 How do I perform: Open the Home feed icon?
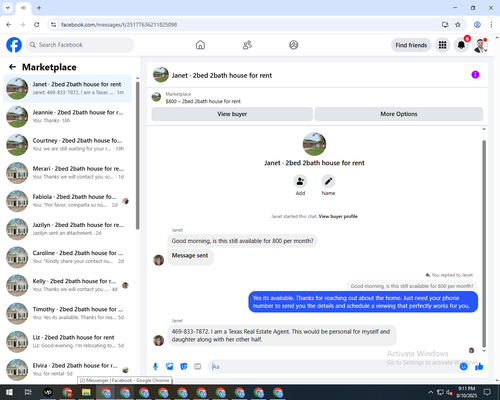[200, 45]
